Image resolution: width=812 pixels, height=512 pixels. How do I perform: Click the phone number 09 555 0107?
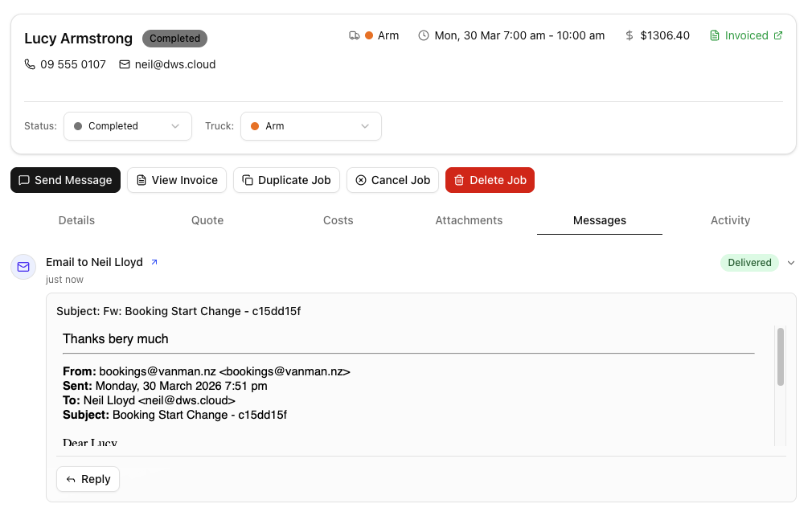(73, 65)
